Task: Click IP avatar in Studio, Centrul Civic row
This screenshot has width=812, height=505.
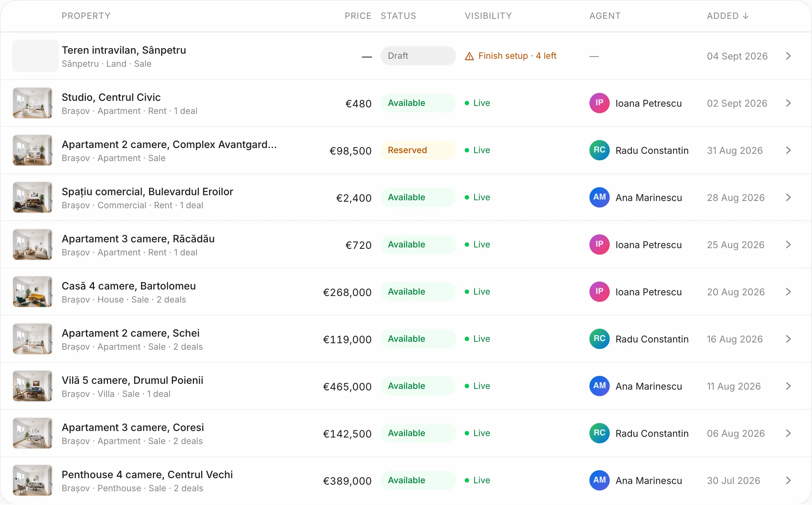Action: pos(600,103)
